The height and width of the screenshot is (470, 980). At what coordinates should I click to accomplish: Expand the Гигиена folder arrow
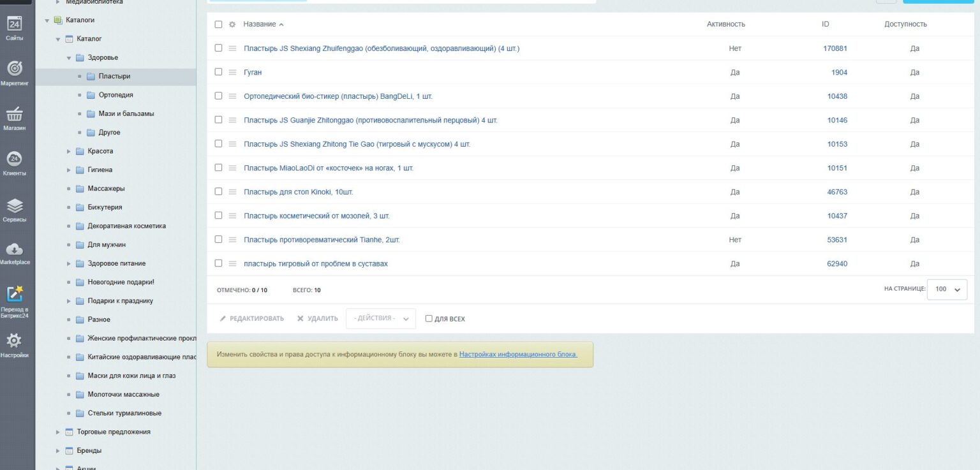point(69,170)
